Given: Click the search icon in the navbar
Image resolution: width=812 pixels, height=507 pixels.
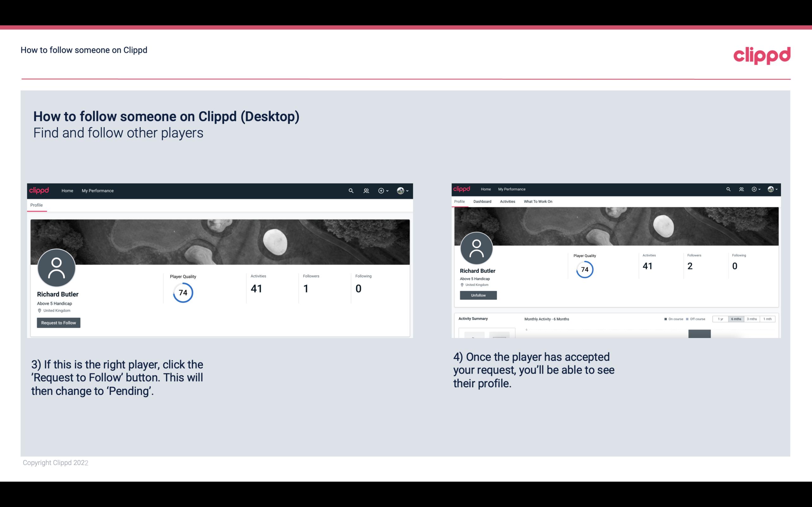Looking at the screenshot, I should tap(350, 190).
